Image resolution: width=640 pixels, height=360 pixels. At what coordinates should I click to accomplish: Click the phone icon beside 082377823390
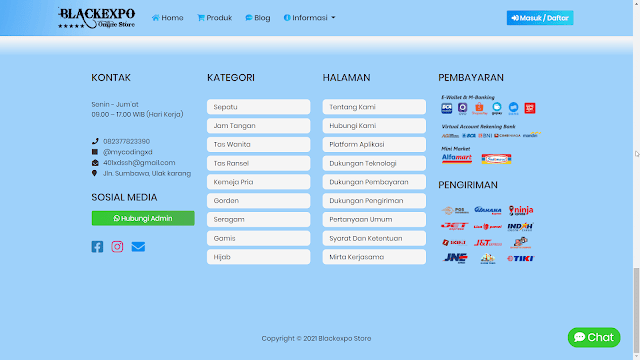(x=95, y=141)
